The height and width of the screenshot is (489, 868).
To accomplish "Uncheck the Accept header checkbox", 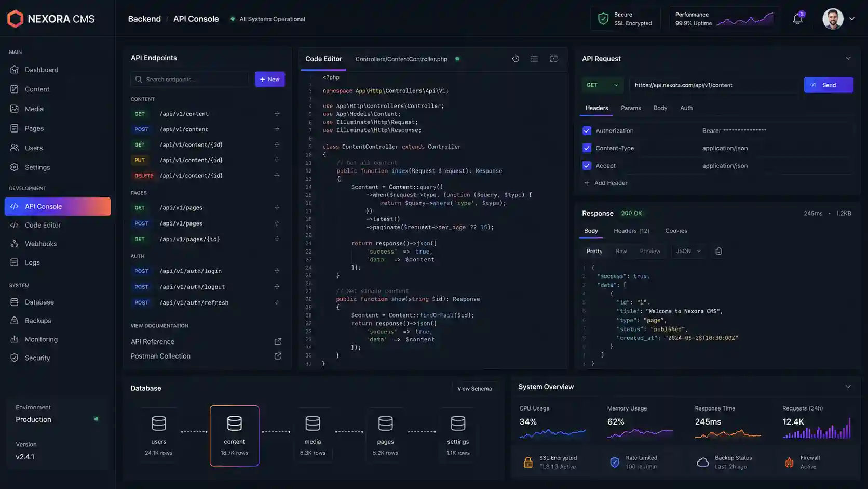I will click(587, 166).
